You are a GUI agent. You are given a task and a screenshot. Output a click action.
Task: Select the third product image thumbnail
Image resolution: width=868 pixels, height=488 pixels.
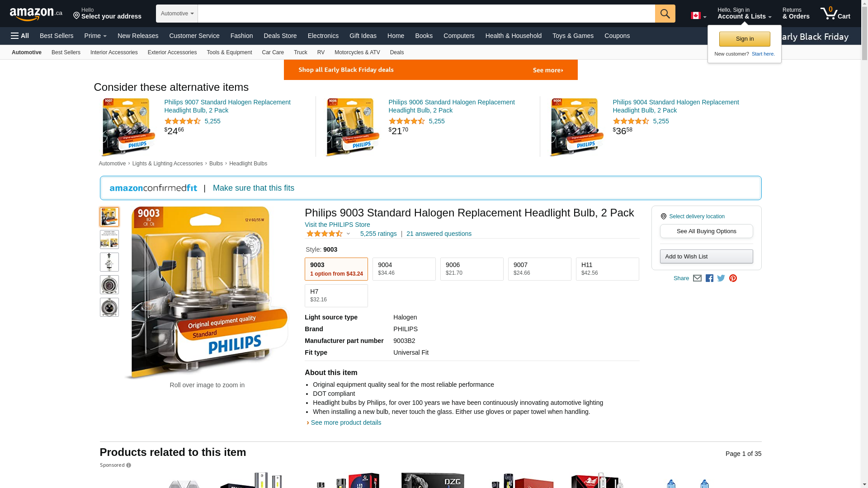[x=109, y=262]
